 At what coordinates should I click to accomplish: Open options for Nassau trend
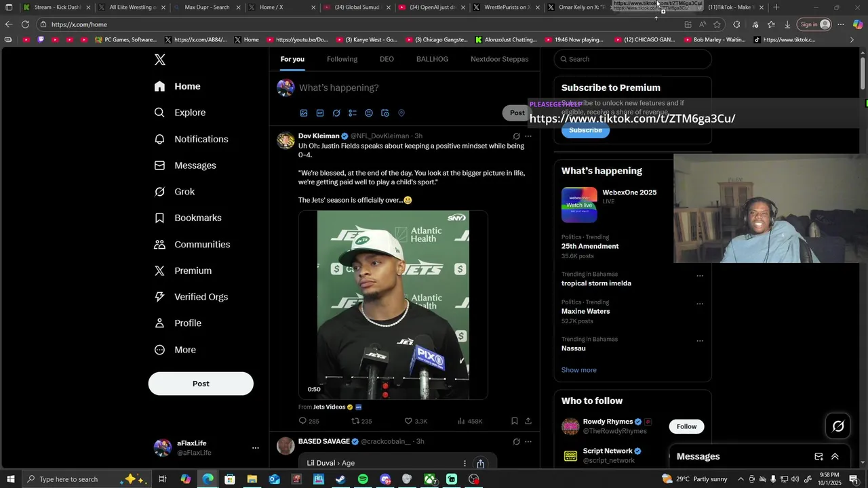coord(700,341)
